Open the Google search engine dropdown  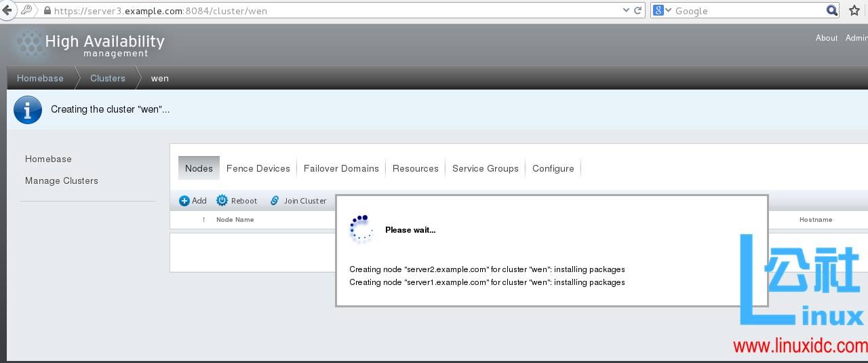coord(663,11)
